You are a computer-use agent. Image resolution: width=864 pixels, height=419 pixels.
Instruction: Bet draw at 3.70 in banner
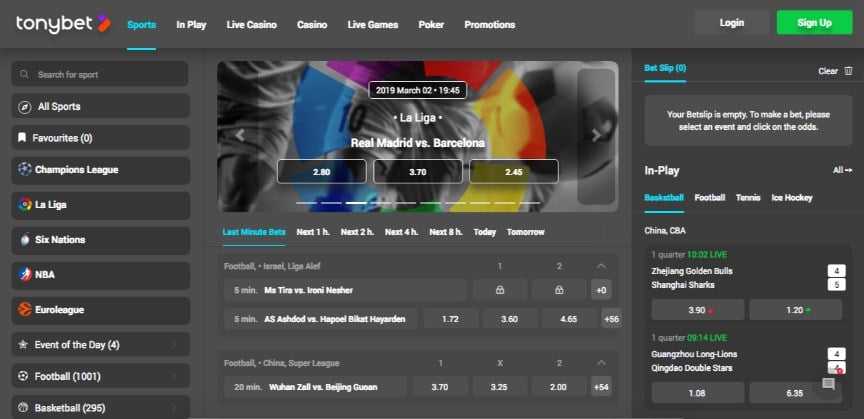418,171
